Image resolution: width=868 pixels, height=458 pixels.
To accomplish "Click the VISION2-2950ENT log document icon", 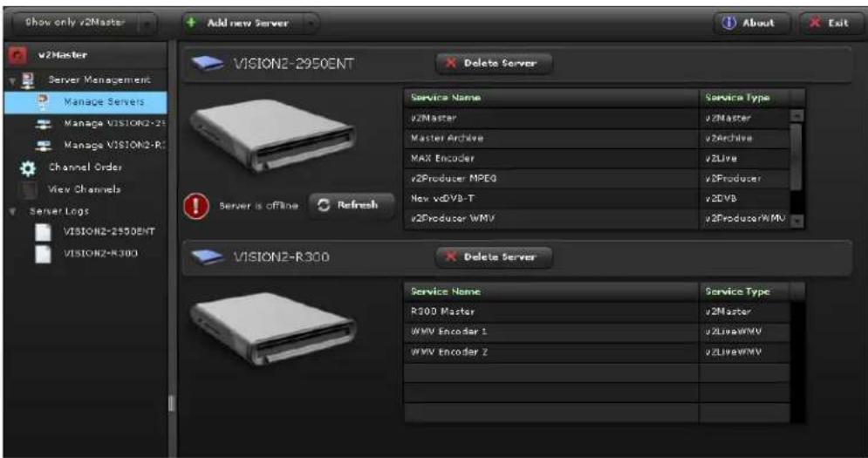I will [x=43, y=231].
